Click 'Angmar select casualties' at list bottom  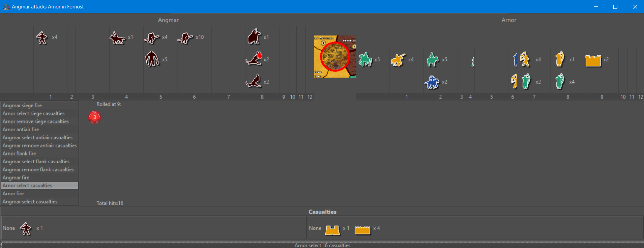[30, 202]
